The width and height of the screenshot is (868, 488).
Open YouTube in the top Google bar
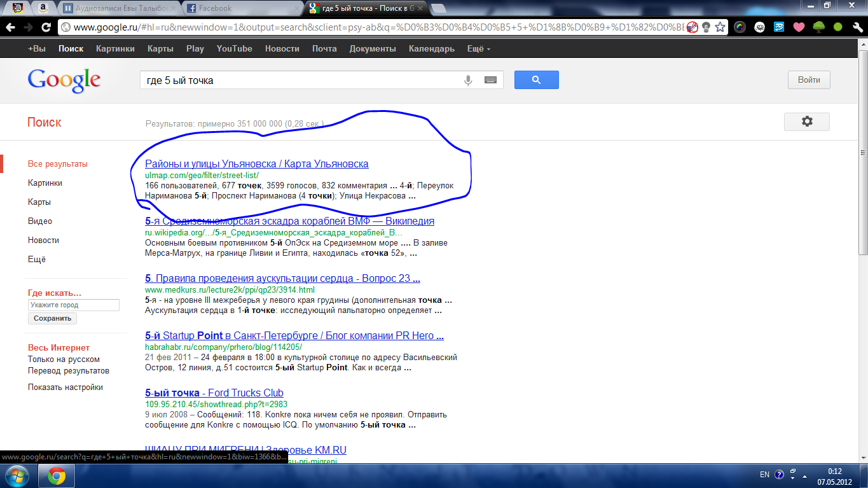(234, 48)
